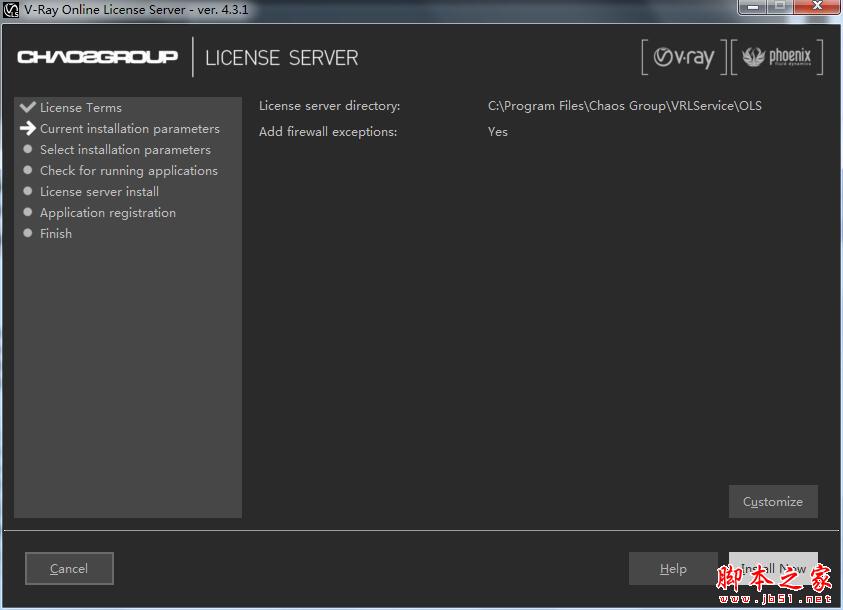Click the LICENSE SERVER heading text
The height and width of the screenshot is (610, 843).
282,58
